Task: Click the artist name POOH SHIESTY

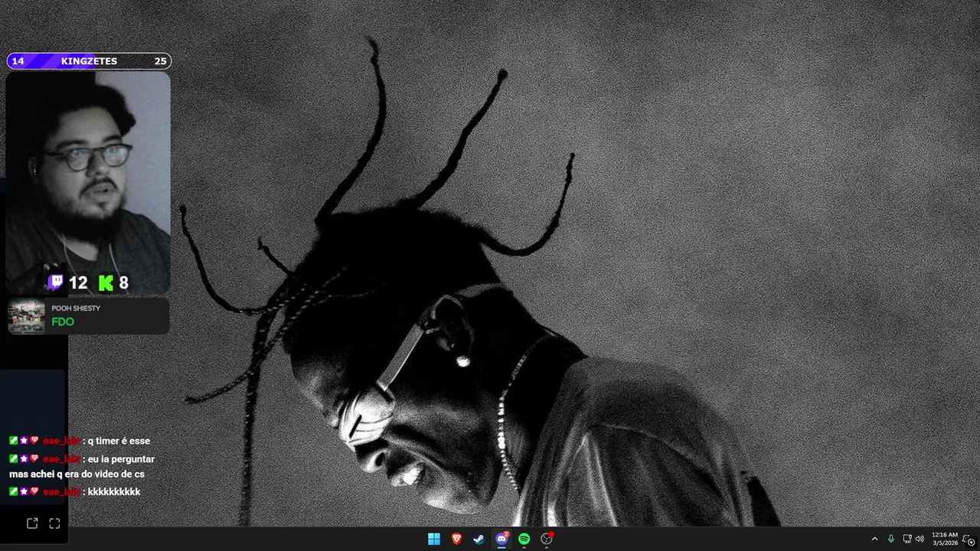Action: coord(76,308)
